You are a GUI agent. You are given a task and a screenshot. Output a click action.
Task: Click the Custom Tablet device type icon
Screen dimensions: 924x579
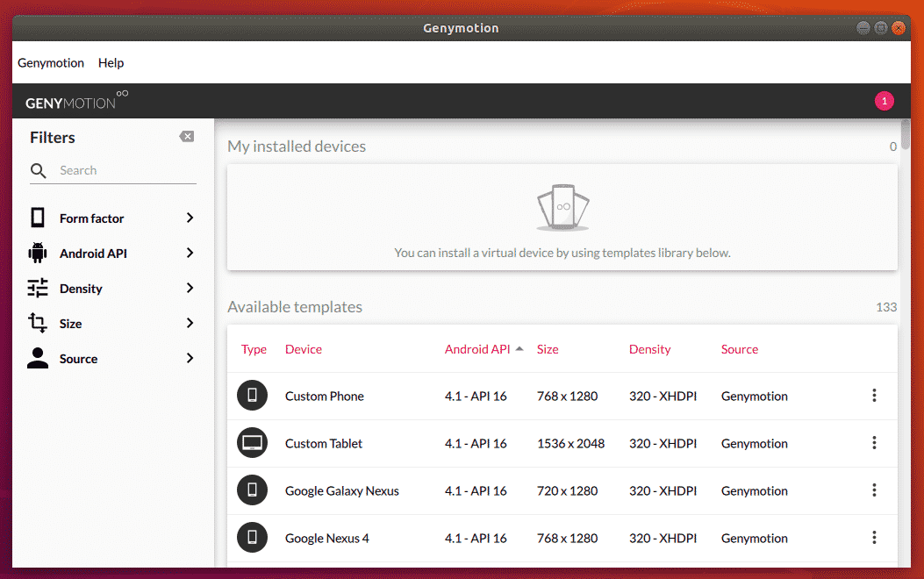pos(252,443)
